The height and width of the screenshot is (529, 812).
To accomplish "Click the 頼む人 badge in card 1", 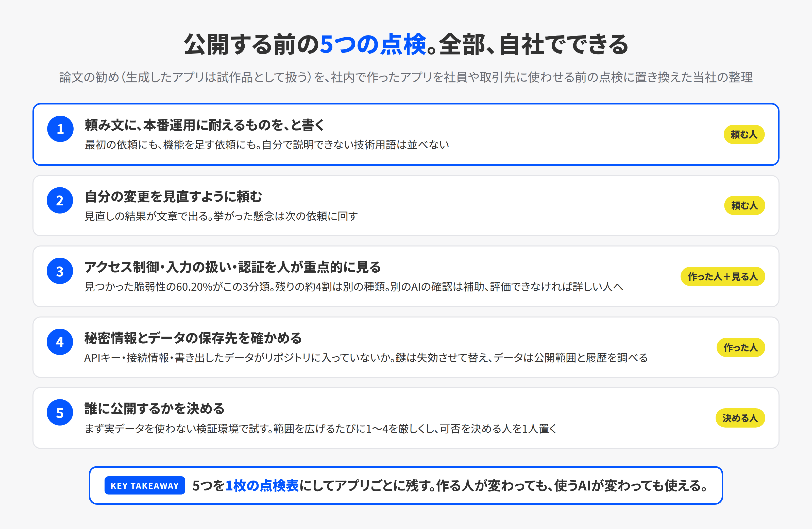I will [744, 134].
